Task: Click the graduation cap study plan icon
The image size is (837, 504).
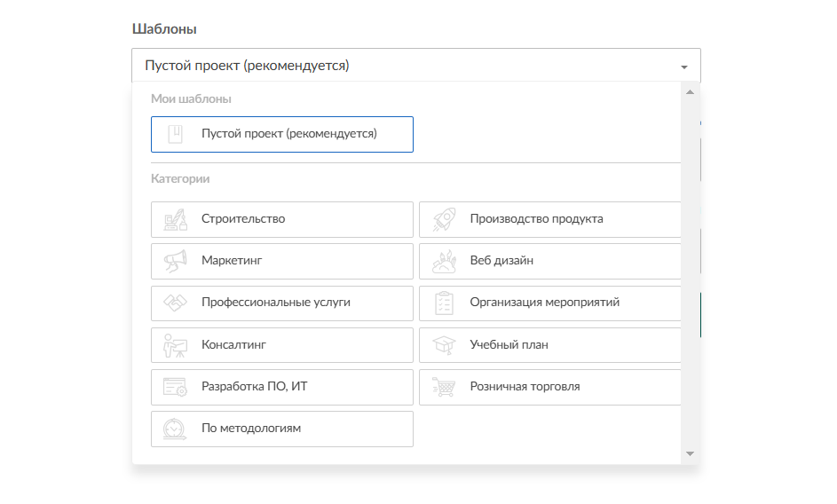Action: coord(444,345)
